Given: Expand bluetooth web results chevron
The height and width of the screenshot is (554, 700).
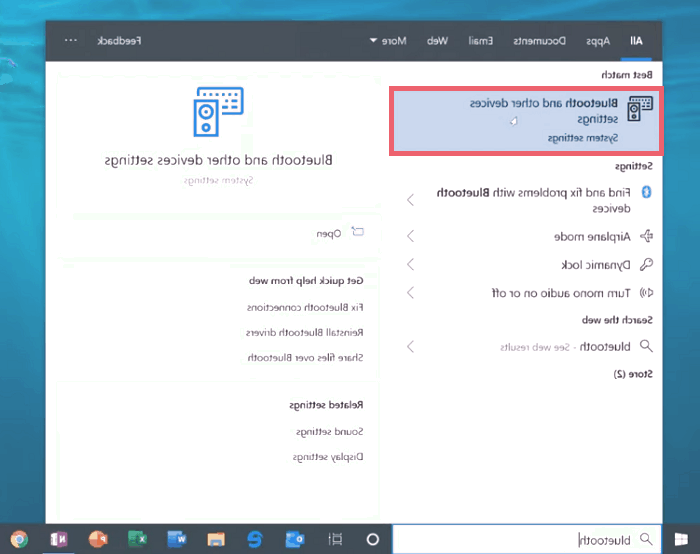Looking at the screenshot, I should 410,347.
